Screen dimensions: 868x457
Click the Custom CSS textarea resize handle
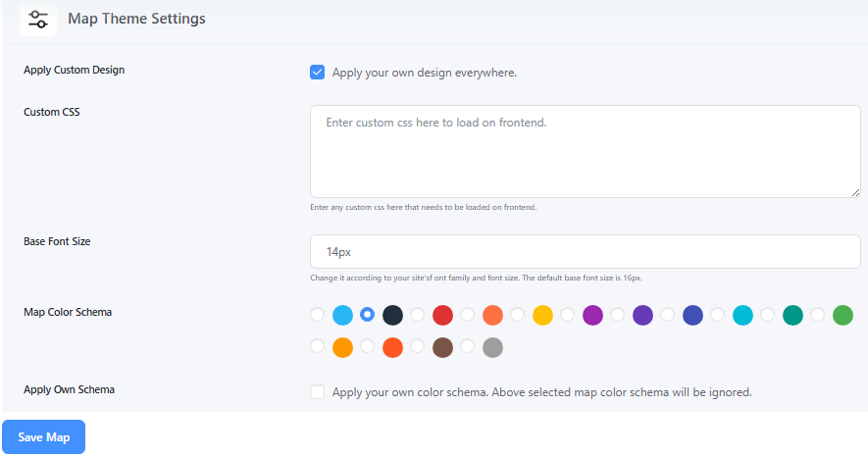pyautogui.click(x=856, y=192)
